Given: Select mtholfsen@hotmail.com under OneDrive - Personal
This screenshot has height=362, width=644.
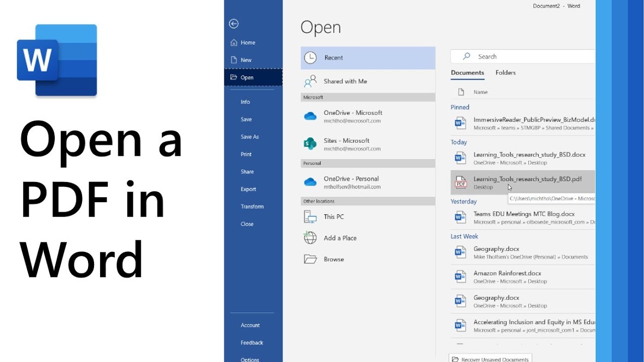Looking at the screenshot, I should (x=352, y=187).
